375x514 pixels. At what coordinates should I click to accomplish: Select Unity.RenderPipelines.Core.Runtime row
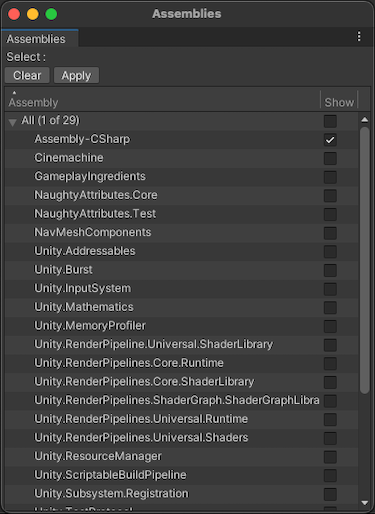click(x=182, y=363)
